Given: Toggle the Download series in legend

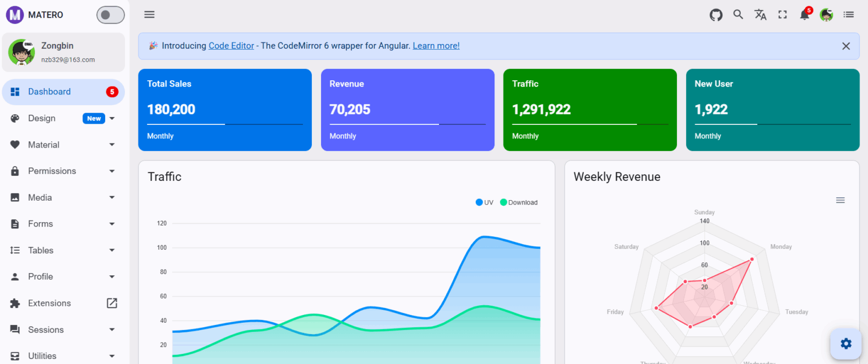Looking at the screenshot, I should point(519,202).
